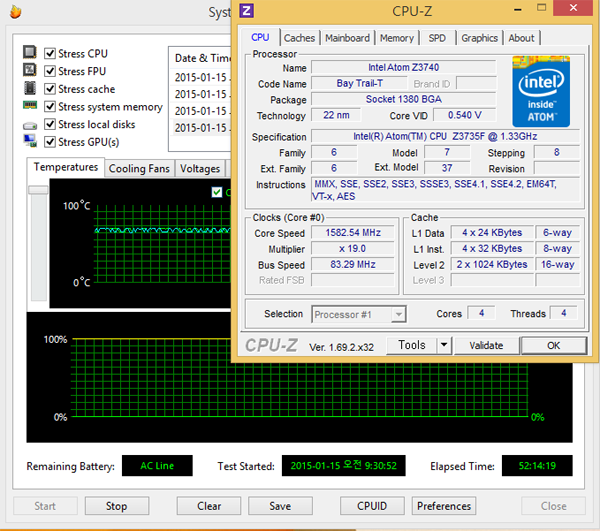Expand the Tools dropdown arrow
600x531 pixels.
click(x=444, y=345)
